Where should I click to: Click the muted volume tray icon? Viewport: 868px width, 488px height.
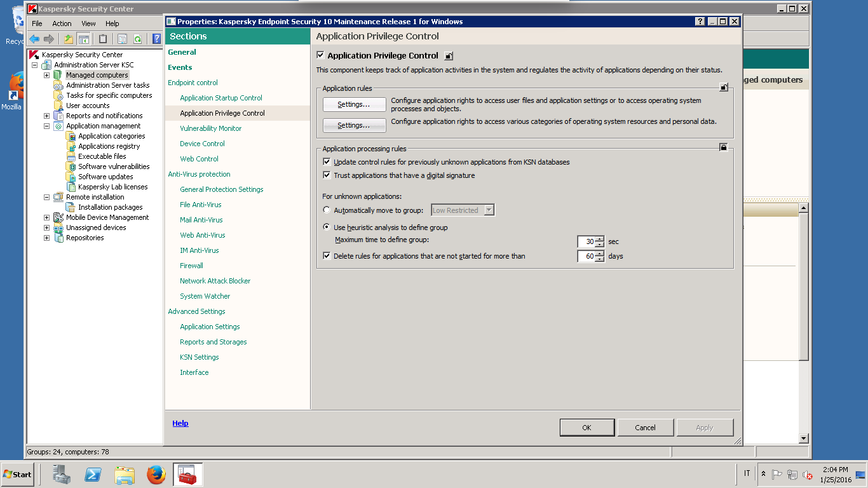808,475
